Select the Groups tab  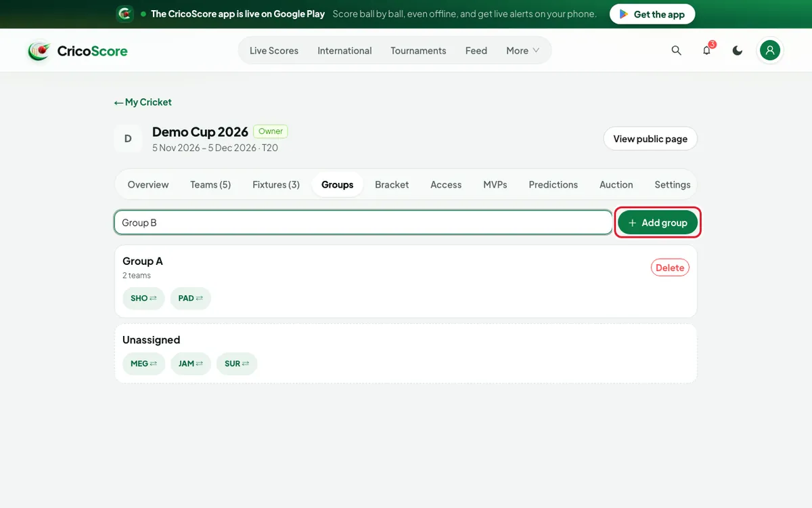click(x=338, y=184)
